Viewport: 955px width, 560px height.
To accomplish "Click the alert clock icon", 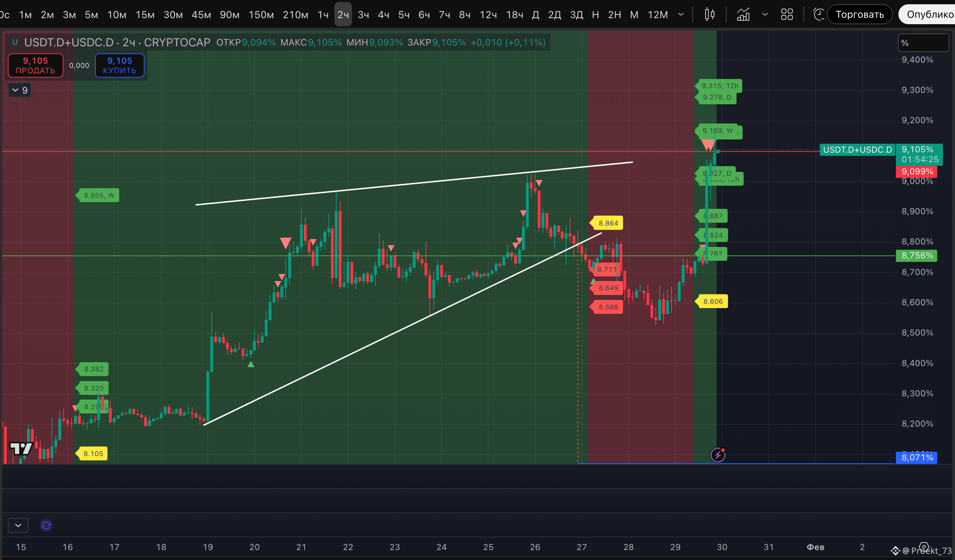I will point(819,15).
